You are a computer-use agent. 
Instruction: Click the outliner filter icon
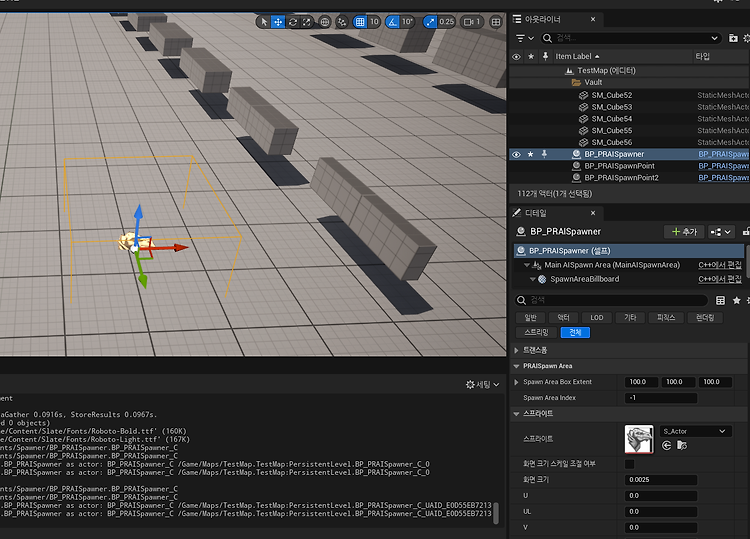pos(524,38)
